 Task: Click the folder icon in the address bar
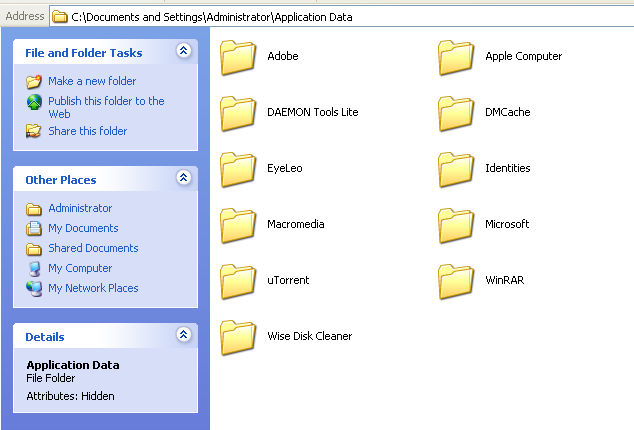[60, 17]
